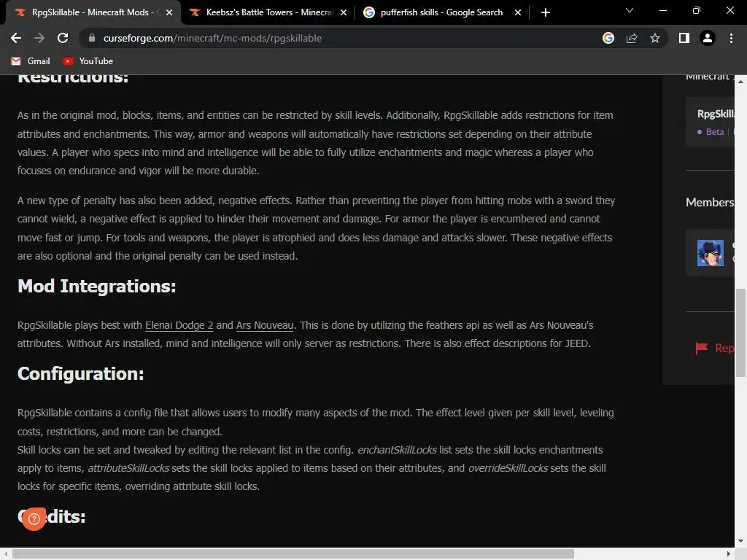
Task: Open the Ars Nouveau link
Action: click(265, 325)
